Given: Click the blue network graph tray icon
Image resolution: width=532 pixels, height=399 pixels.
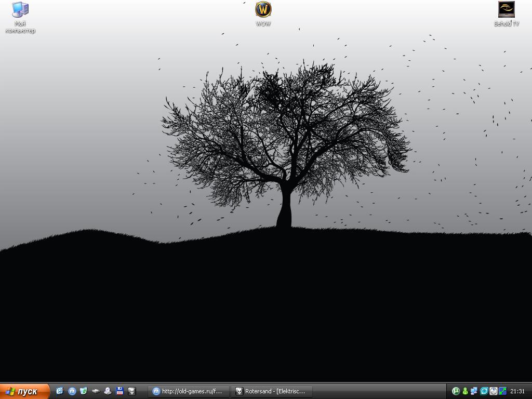Looking at the screenshot, I should (x=502, y=391).
